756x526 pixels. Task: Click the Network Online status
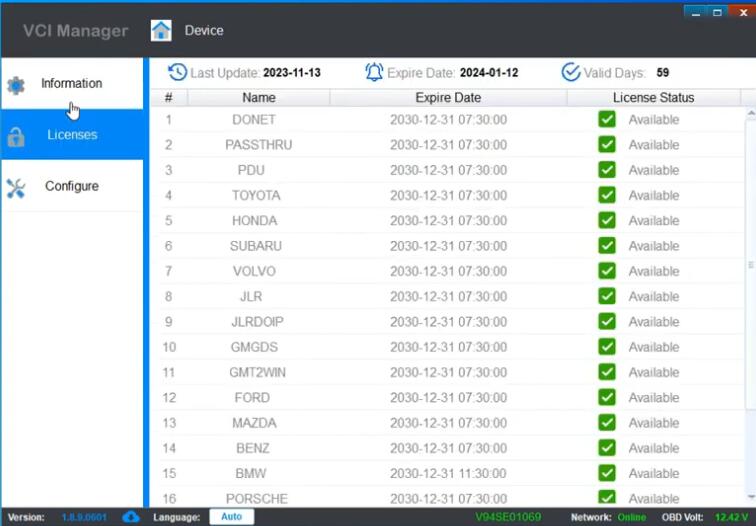632,517
